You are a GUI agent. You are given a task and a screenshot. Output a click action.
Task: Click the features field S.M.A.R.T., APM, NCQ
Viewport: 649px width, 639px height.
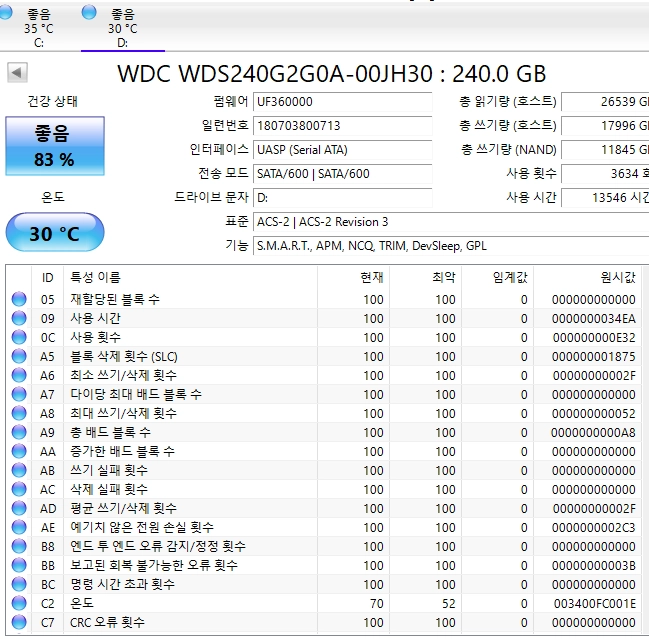coord(451,246)
